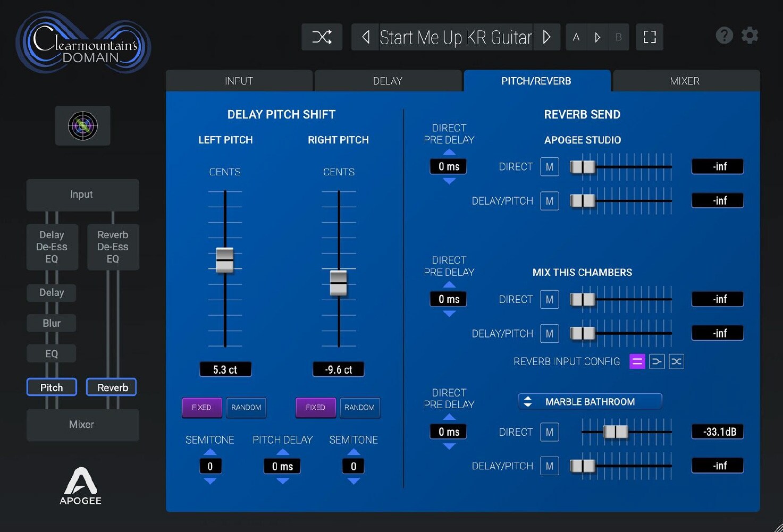Decrease right SEMITONE with down arrow
The height and width of the screenshot is (532, 783).
(x=353, y=481)
